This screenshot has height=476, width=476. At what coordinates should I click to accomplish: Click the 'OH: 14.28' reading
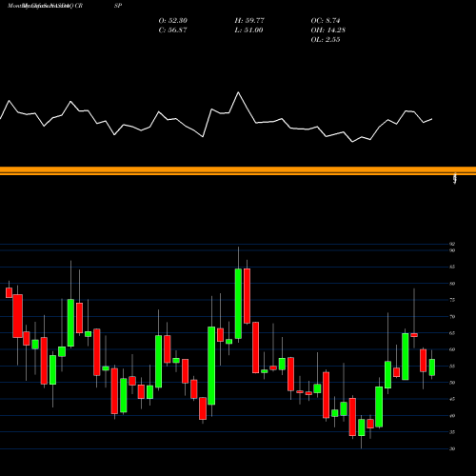click(328, 30)
